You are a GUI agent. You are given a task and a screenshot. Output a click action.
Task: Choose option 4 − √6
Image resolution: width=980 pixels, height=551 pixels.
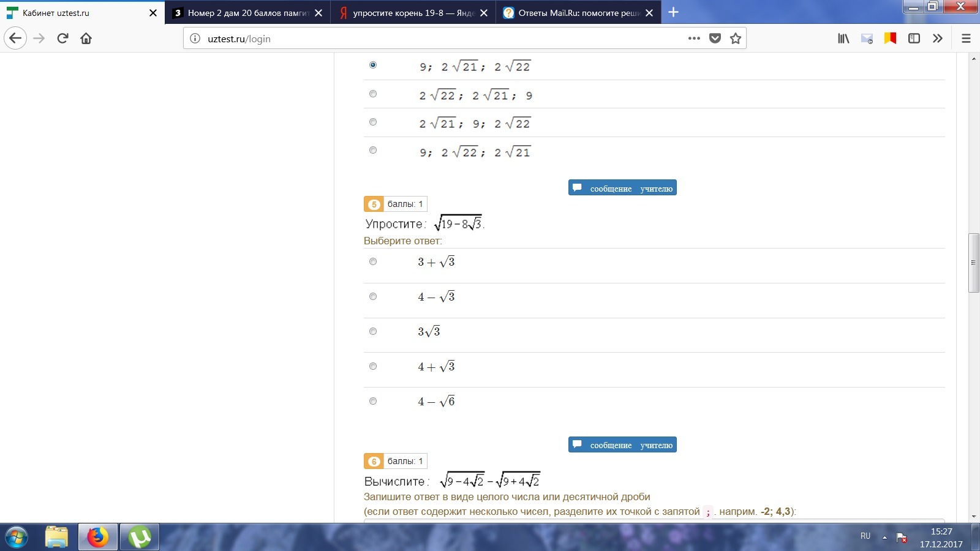[373, 401]
